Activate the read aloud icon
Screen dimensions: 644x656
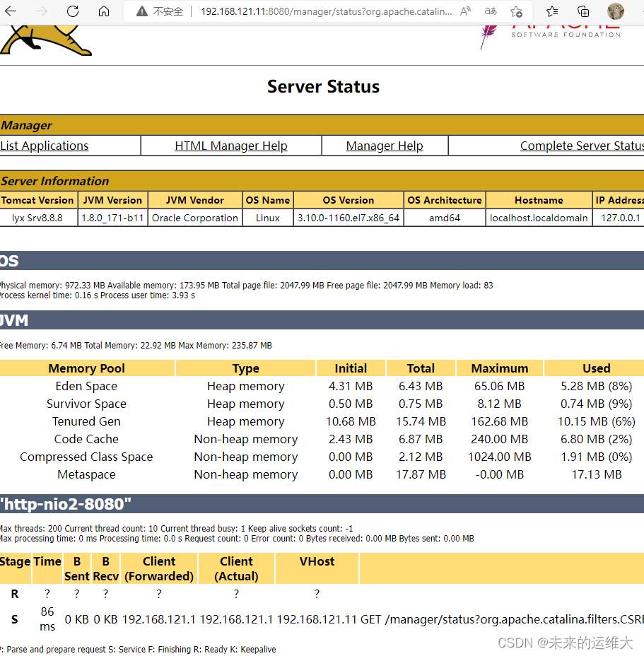[465, 11]
